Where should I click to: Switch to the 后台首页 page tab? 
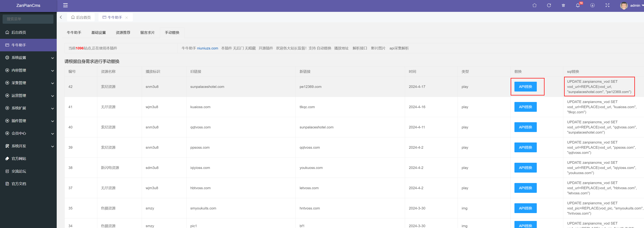coord(81,17)
